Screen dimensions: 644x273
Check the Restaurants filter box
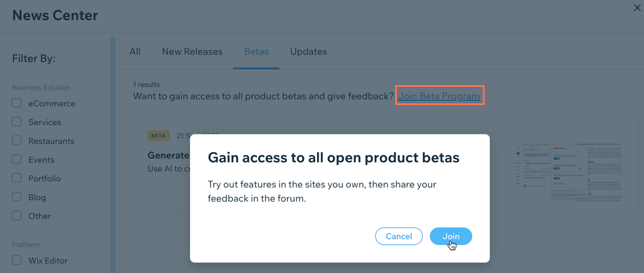pyautogui.click(x=16, y=140)
